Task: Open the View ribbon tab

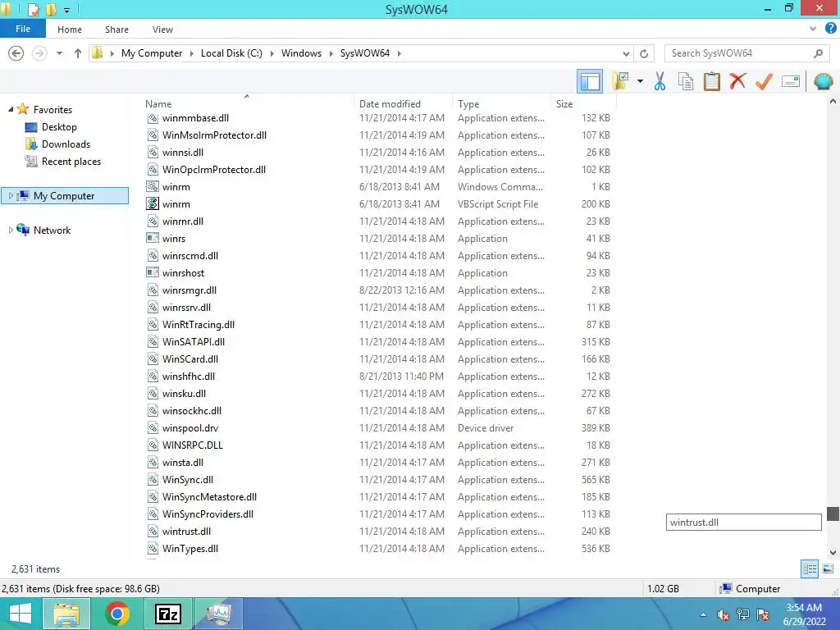Action: (x=162, y=30)
